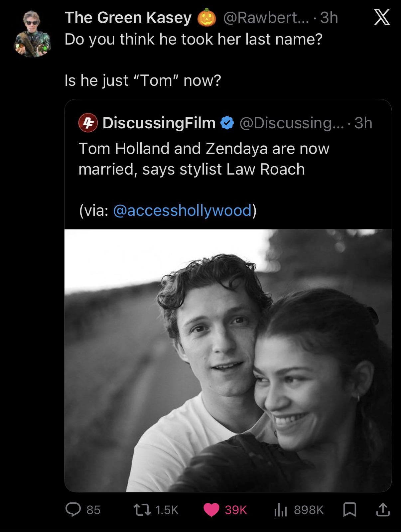Open the black-and-white couple photo
This screenshot has height=532, width=401.
[228, 360]
